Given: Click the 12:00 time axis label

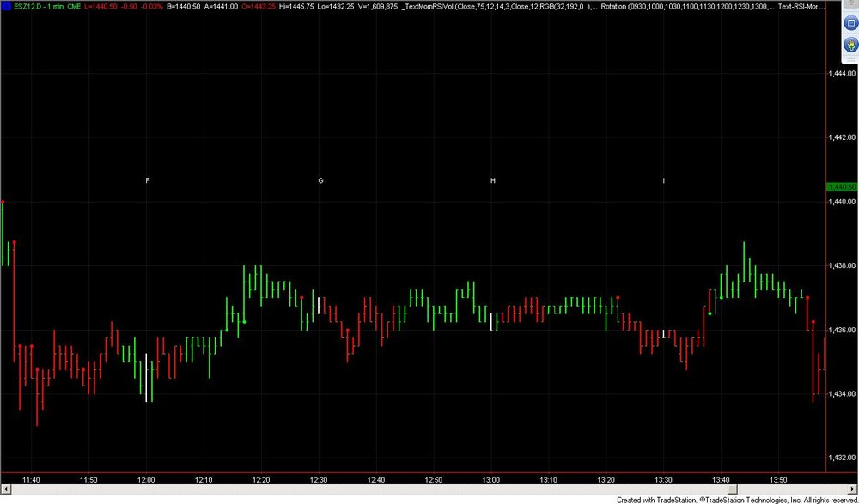Looking at the screenshot, I should pos(146,480).
